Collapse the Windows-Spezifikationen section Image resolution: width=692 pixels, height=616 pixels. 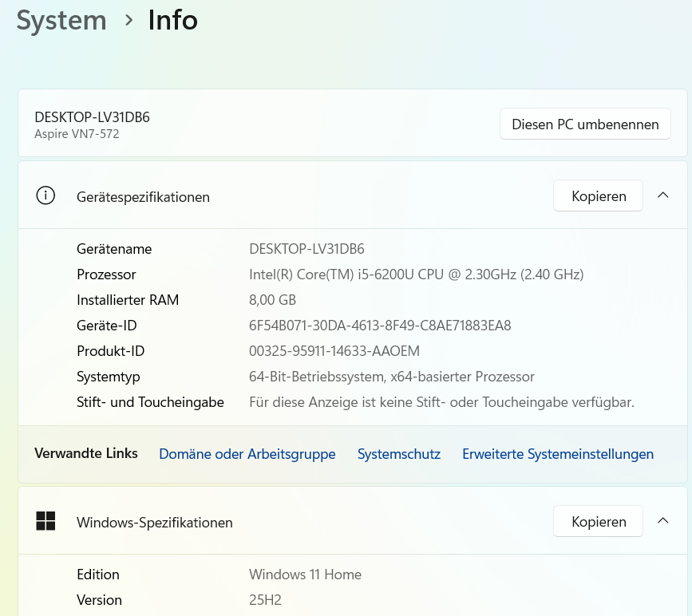click(x=663, y=521)
